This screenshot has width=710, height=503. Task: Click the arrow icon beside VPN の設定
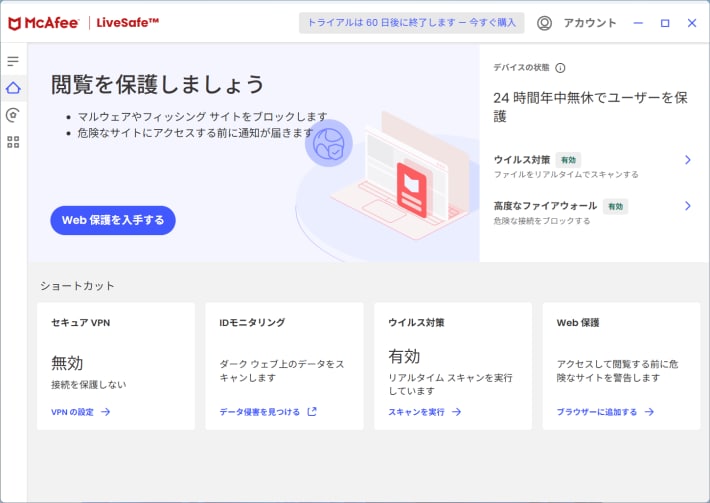click(106, 412)
